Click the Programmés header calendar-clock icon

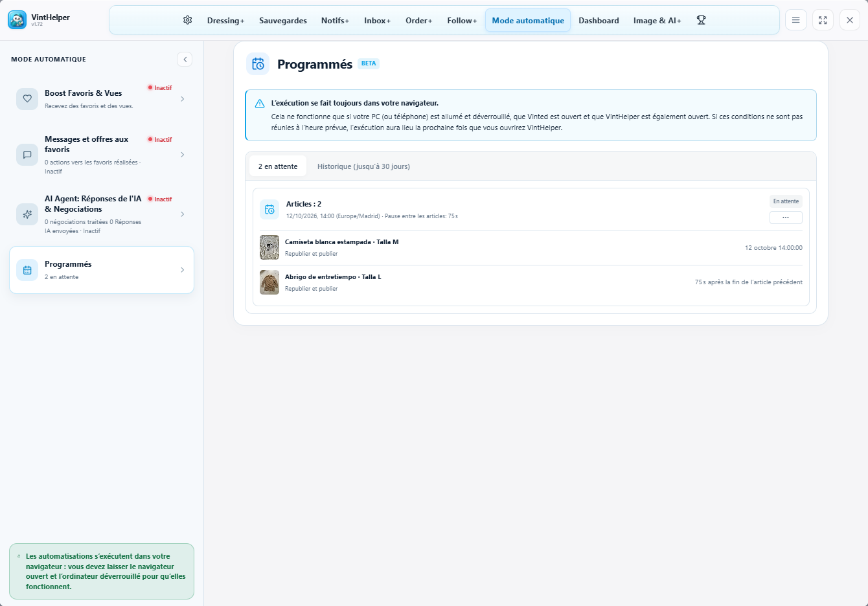coord(258,63)
